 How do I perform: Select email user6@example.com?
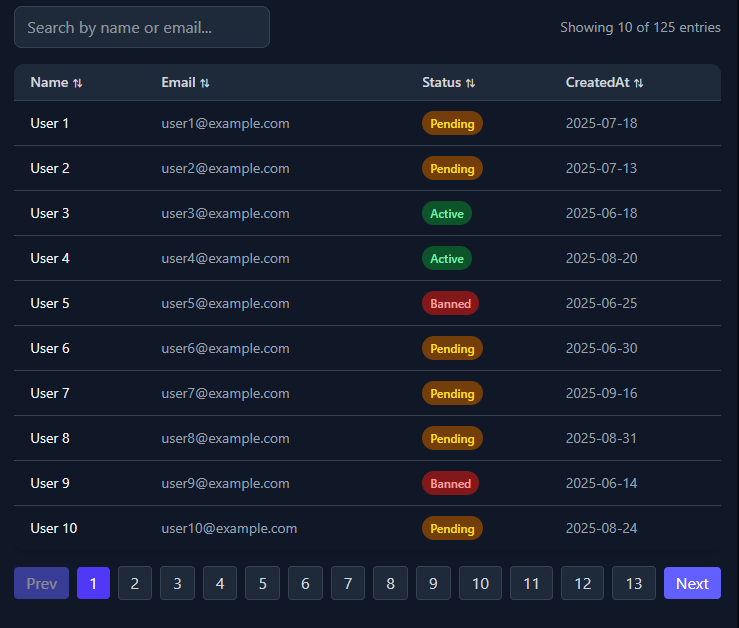(225, 348)
